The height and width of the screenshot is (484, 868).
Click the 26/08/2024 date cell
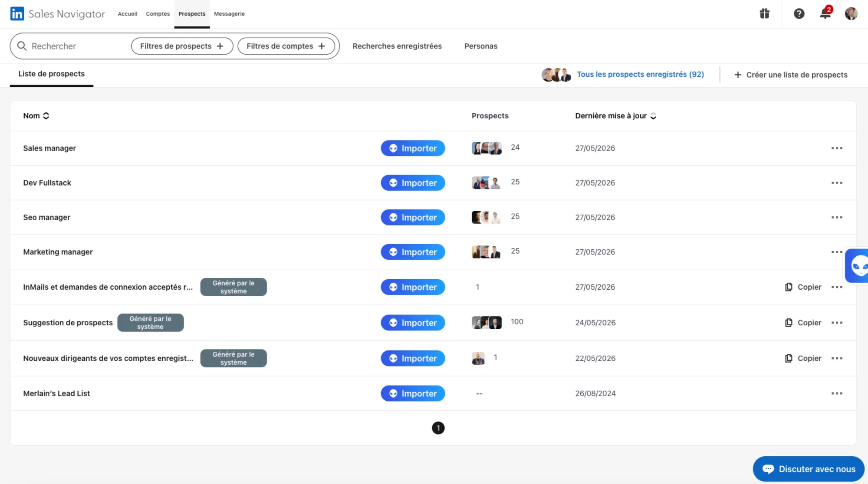[595, 393]
